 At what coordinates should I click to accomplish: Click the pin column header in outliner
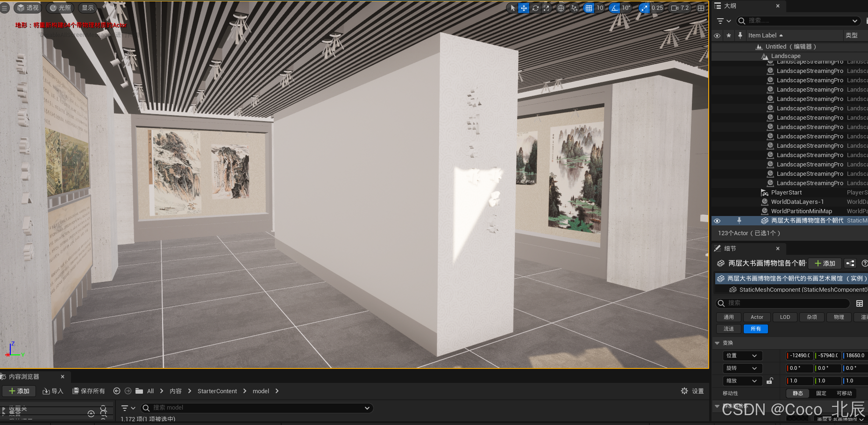point(740,36)
